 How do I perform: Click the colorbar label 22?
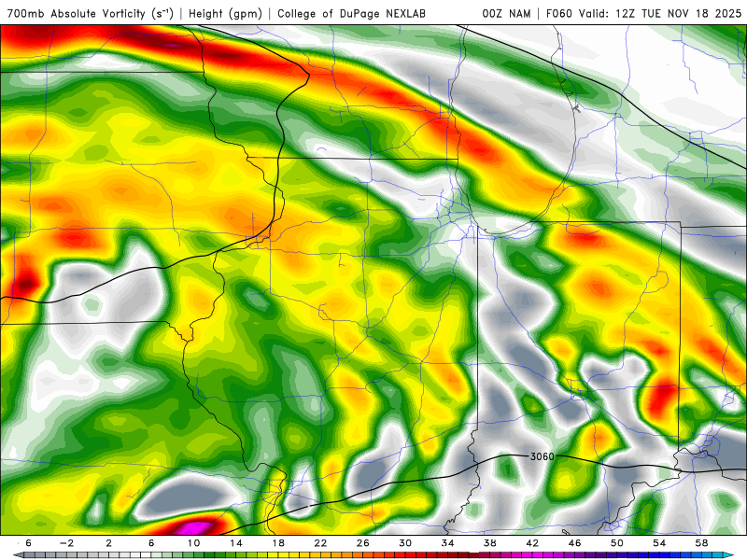coord(320,543)
